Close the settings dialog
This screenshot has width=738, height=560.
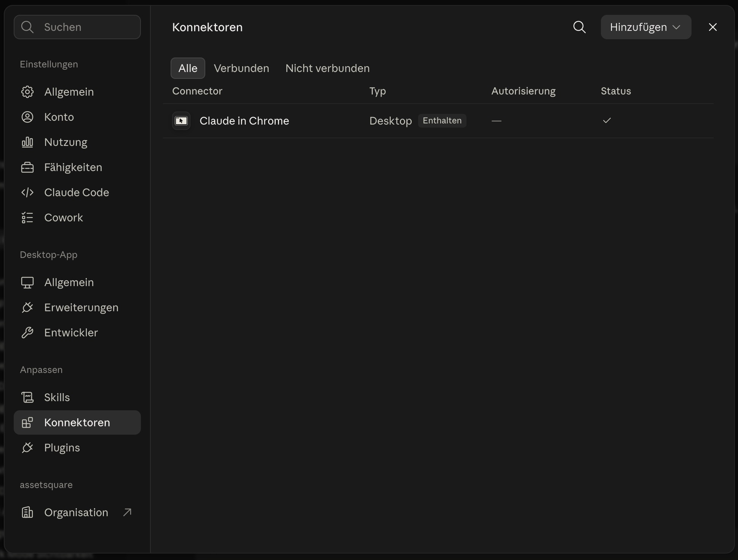pyautogui.click(x=712, y=27)
